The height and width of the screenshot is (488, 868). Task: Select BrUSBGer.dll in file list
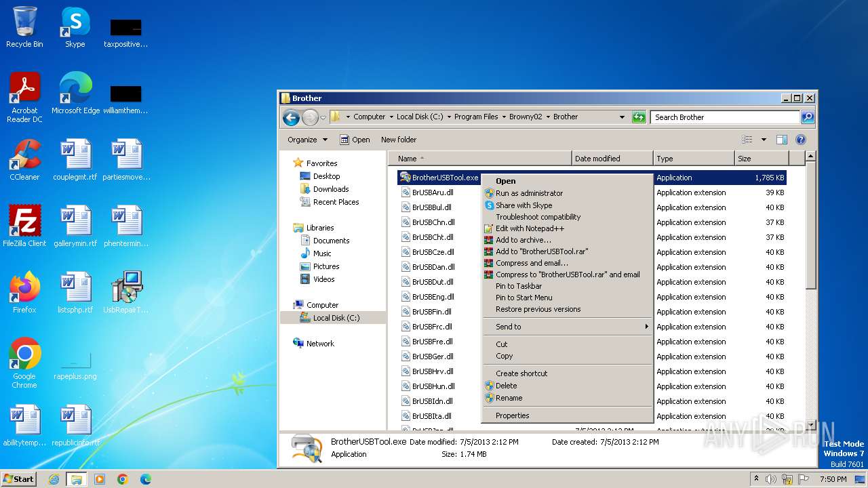point(433,357)
